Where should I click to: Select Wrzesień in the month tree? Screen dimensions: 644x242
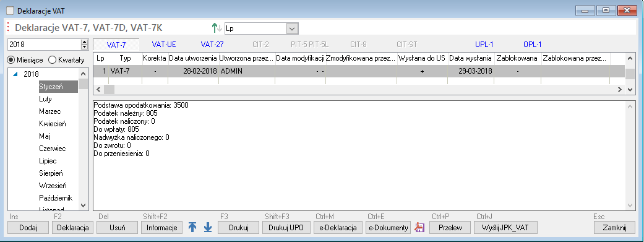[53, 185]
